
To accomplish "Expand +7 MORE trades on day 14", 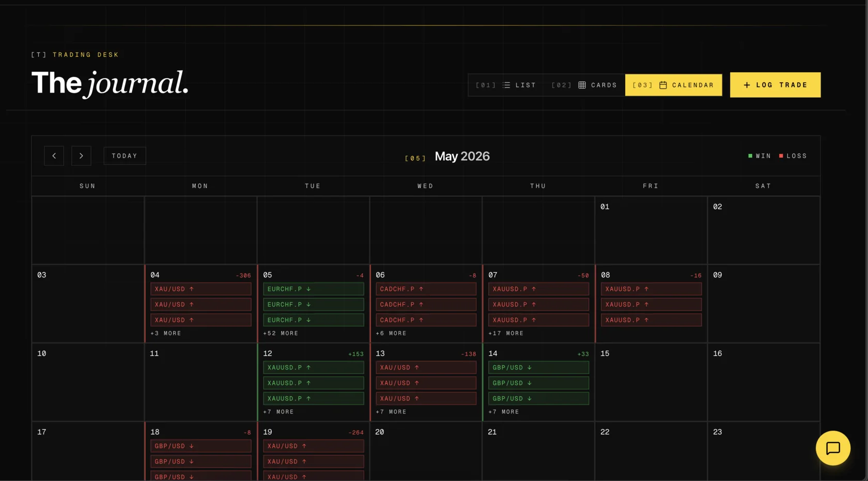I will (x=504, y=412).
